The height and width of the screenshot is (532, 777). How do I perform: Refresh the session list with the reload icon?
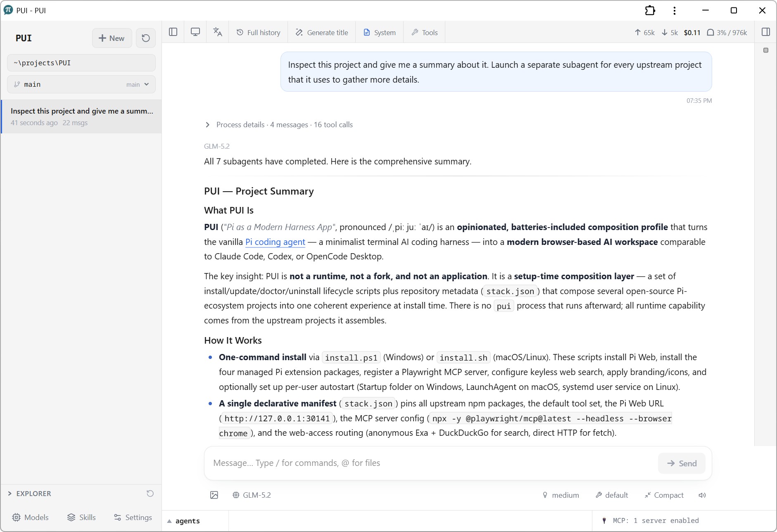(x=146, y=38)
